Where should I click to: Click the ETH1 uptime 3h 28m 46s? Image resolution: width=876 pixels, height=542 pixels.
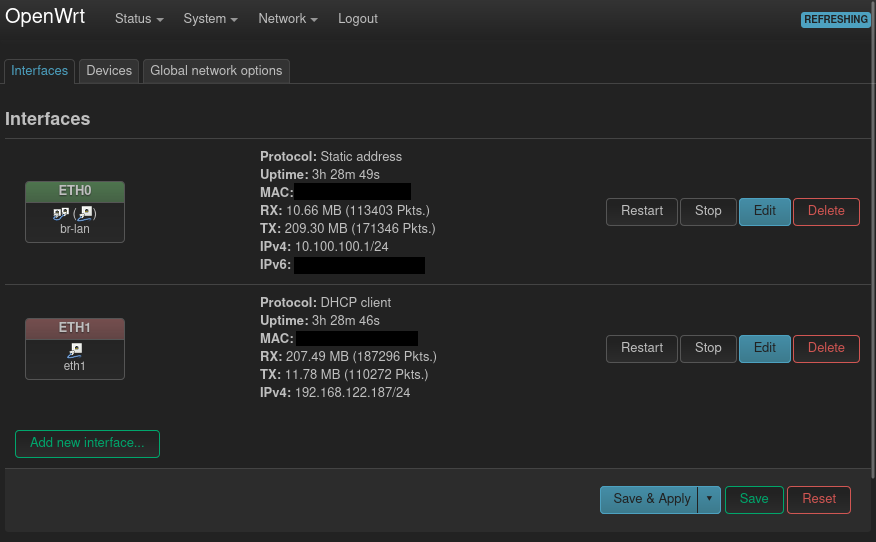coord(346,321)
